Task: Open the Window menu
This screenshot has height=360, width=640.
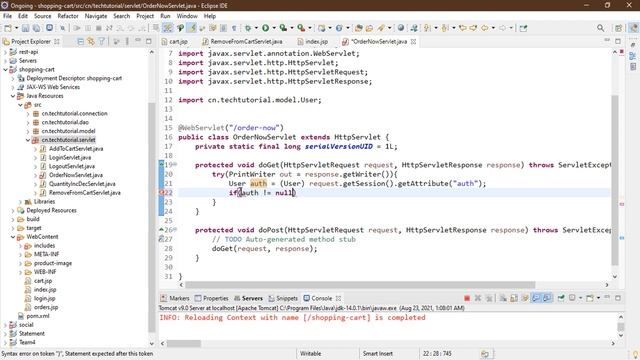Action: (x=187, y=16)
